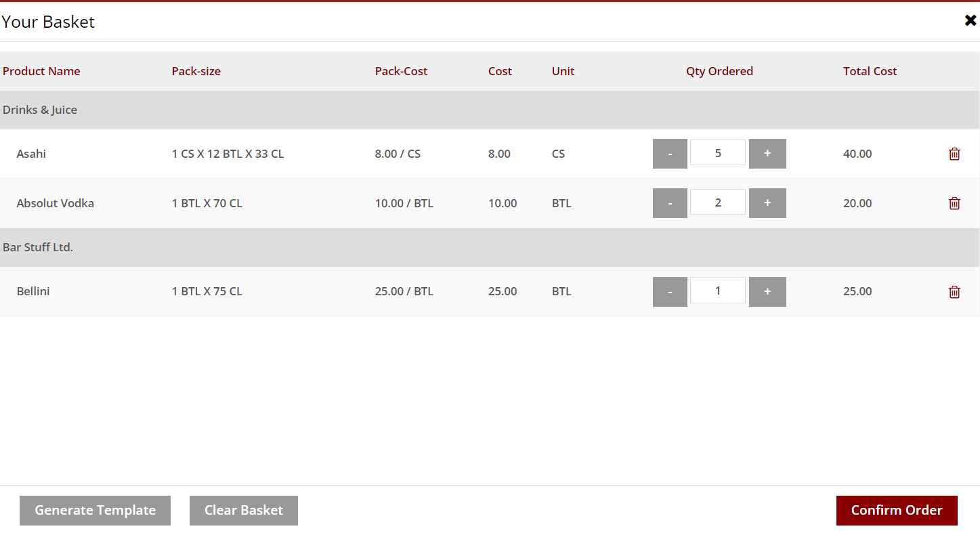The width and height of the screenshot is (980, 556).
Task: Decrease Asahi quantity with minus button
Action: [x=670, y=154]
